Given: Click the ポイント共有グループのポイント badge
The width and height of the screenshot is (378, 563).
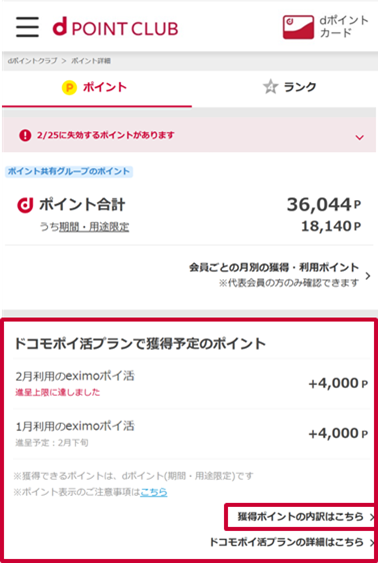Looking at the screenshot, I should (x=69, y=171).
